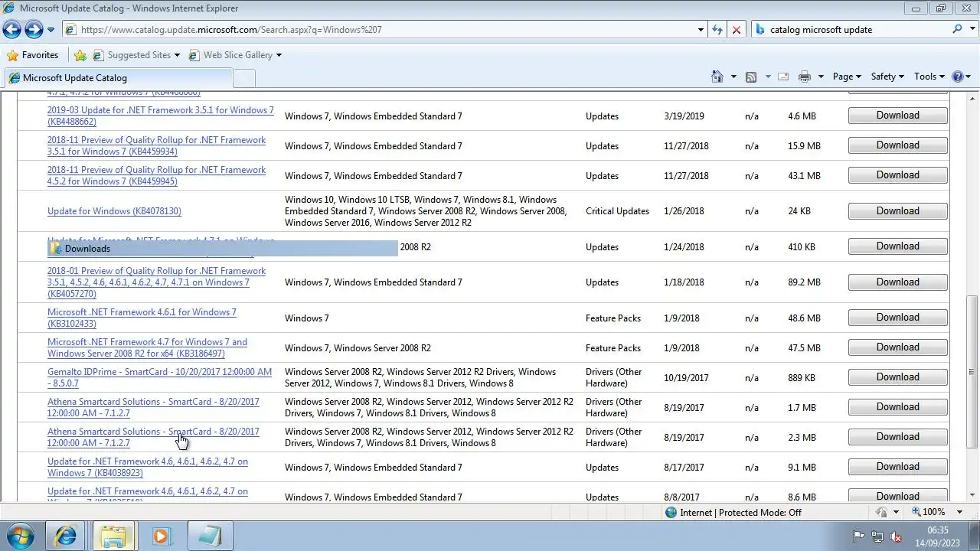Open the Favorites star button

coord(32,55)
